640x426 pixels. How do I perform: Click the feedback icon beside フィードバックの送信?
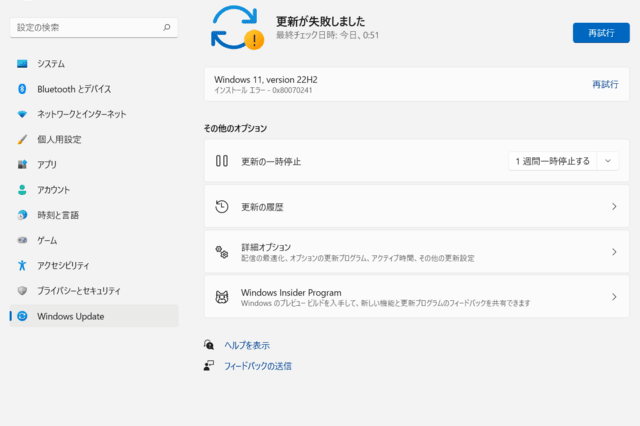(x=209, y=365)
